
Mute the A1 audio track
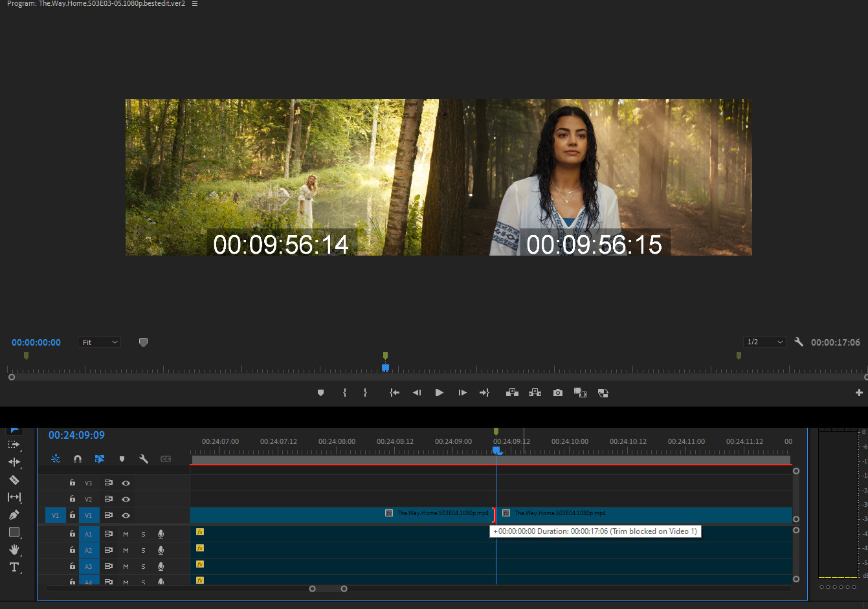click(x=126, y=534)
